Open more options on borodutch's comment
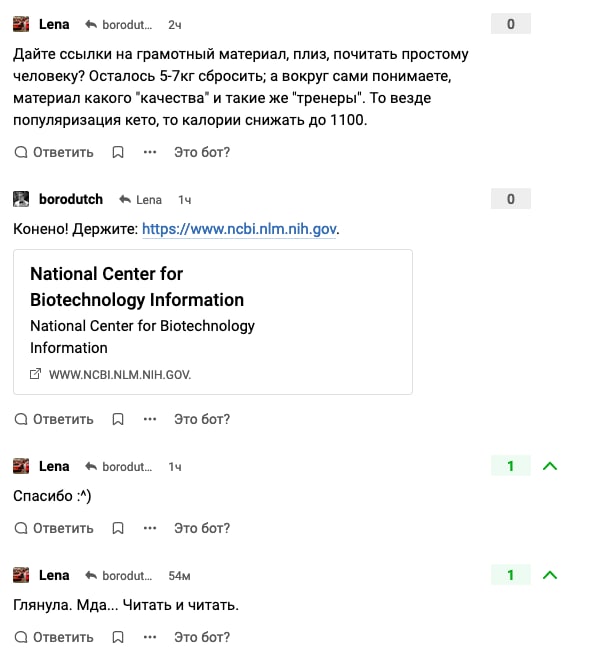The height and width of the screenshot is (663, 596). [150, 419]
